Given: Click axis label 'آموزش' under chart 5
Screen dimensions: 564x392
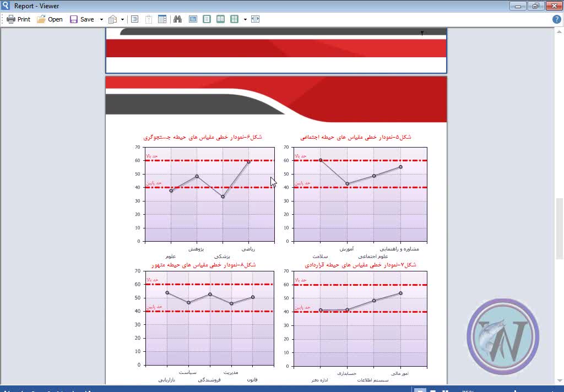Looking at the screenshot, I should [x=347, y=249].
